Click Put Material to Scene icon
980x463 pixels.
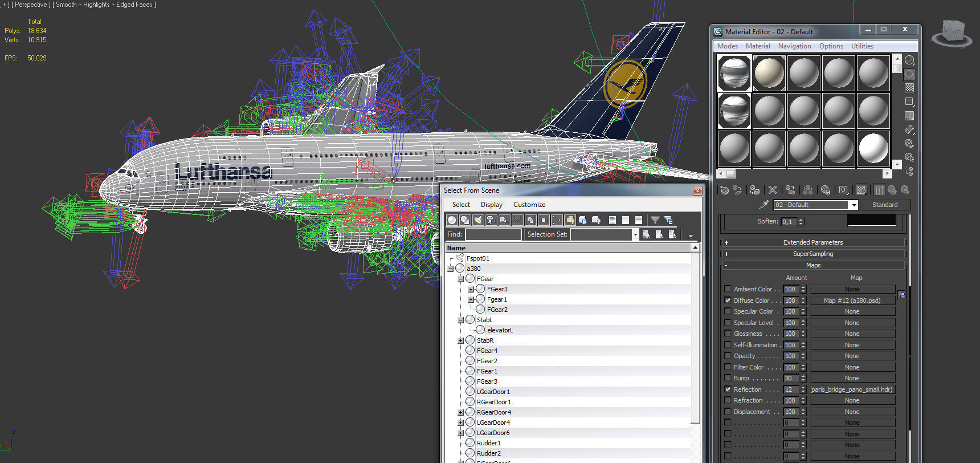[737, 190]
